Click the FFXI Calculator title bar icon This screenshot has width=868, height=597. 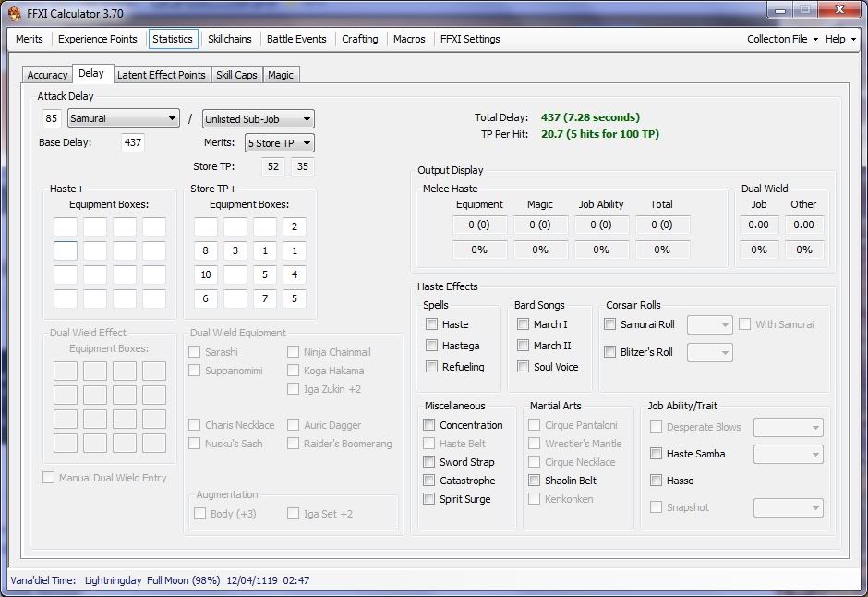click(15, 13)
